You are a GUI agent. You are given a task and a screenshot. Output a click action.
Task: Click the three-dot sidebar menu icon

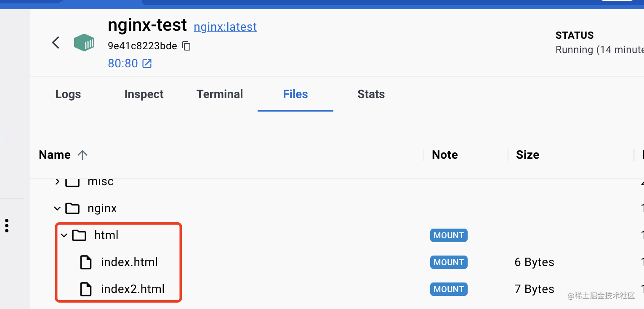click(x=7, y=226)
